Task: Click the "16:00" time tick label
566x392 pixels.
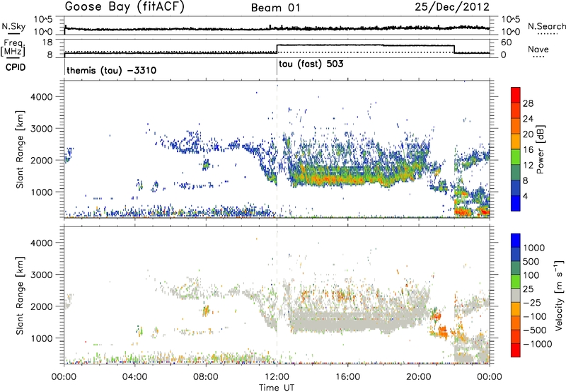Action: point(347,377)
